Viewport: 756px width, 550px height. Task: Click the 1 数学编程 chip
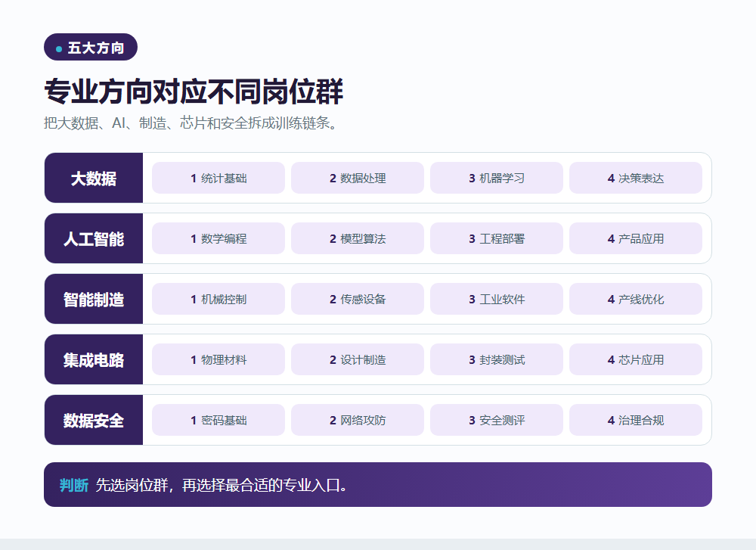point(218,238)
